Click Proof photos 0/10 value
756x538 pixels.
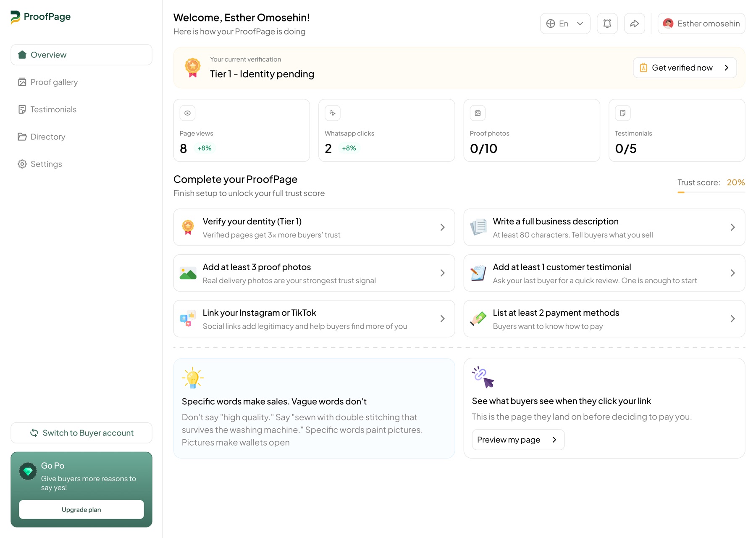click(483, 148)
